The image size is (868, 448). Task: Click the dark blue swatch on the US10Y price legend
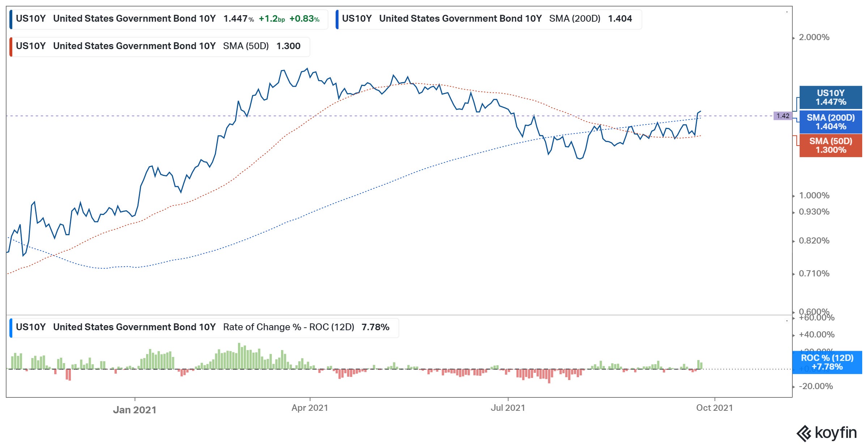pos(11,19)
